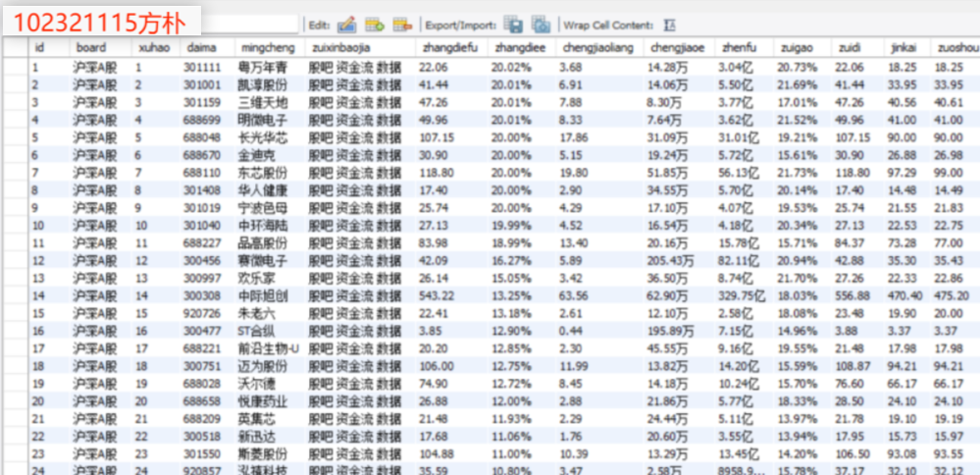This screenshot has width=980, height=475.
Task: Click the Edit current row pencil icon
Action: tap(346, 25)
